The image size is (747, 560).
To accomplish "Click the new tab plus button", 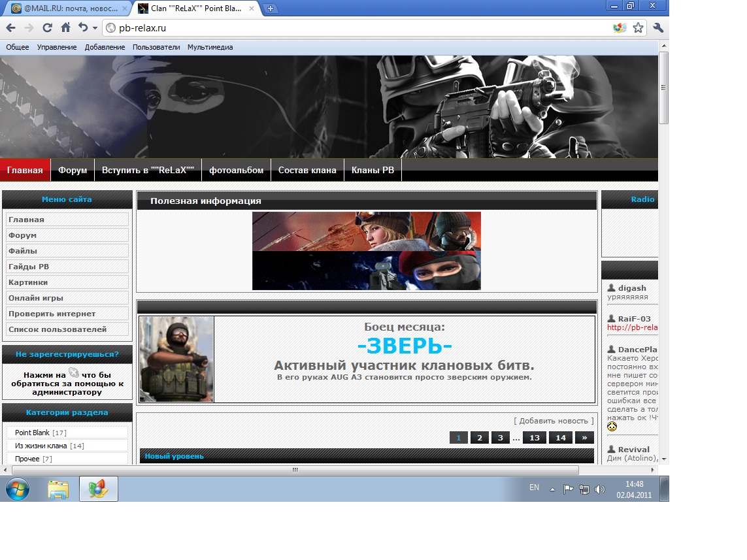I will (271, 8).
